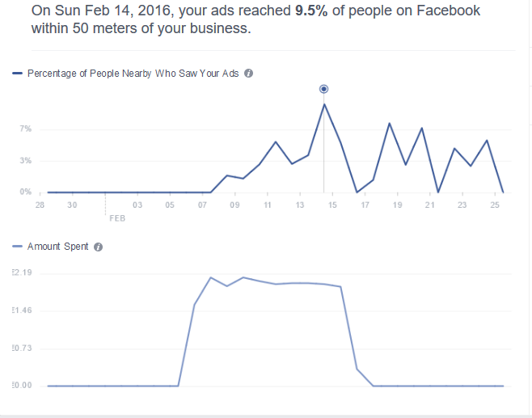Click the 28 date label on the x-axis
Screen dimensions: 532x418
coord(39,206)
